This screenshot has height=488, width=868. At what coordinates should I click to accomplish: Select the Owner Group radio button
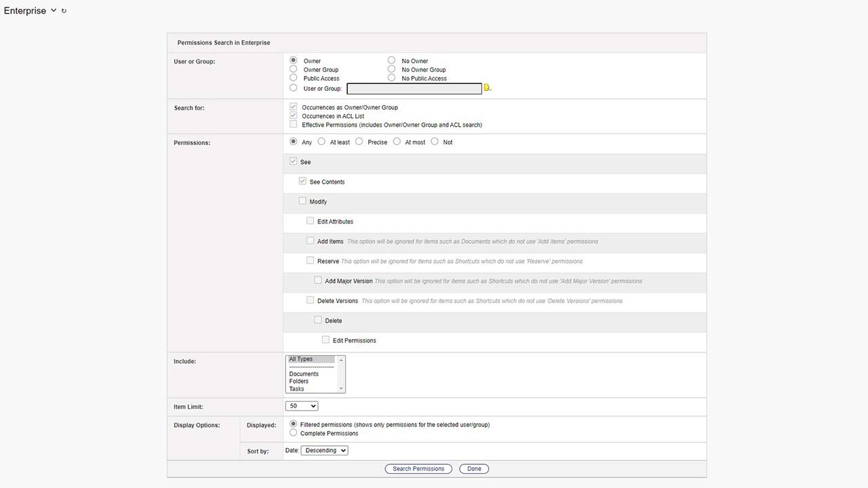[294, 69]
